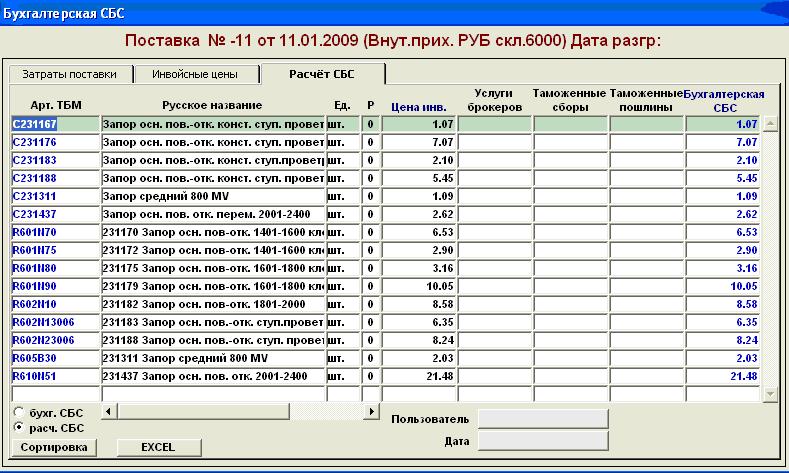Click name cell 231182 Запор осн. пов-отк. 1801-2000
This screenshot has width=789, height=473.
[213, 304]
